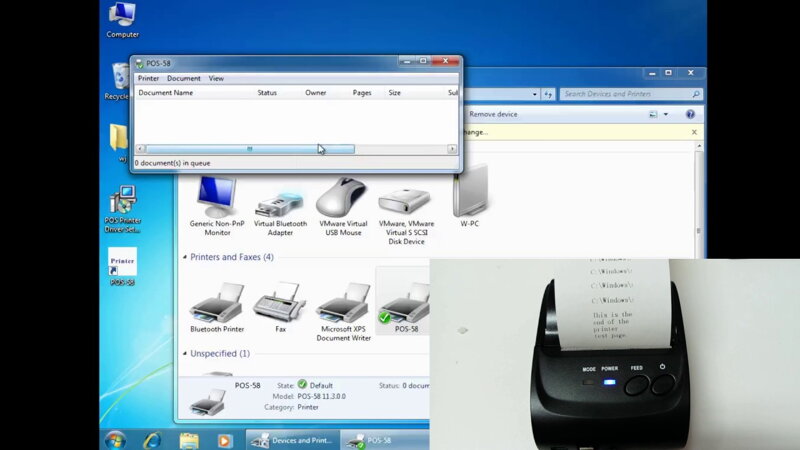Select VMware Virtual S SCSI Disk Device
The width and height of the screenshot is (800, 450).
point(406,216)
